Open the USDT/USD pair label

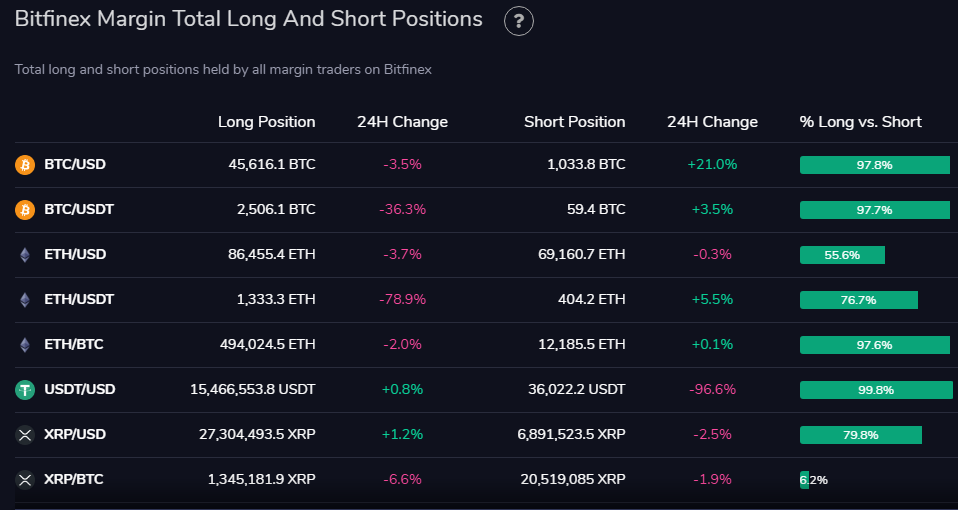point(80,390)
